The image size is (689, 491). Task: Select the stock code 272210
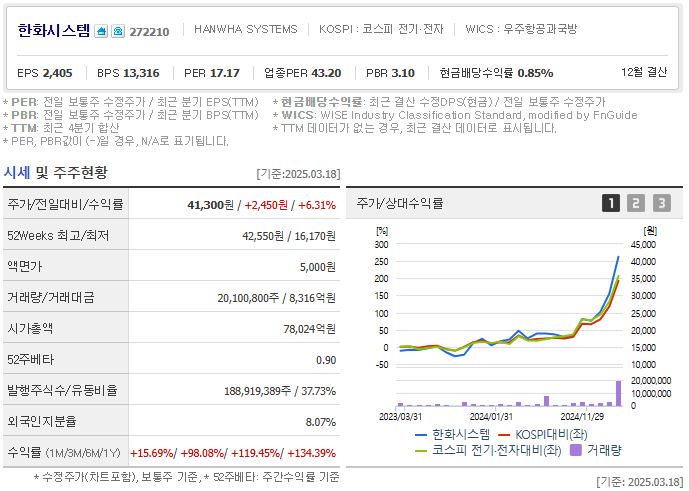point(149,32)
